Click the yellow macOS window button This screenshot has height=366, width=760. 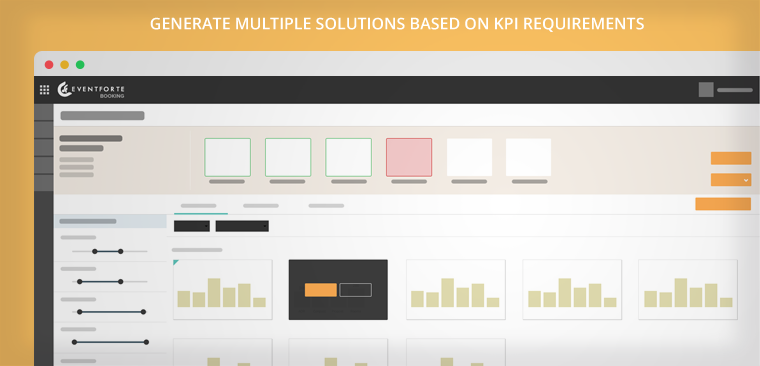click(x=64, y=65)
